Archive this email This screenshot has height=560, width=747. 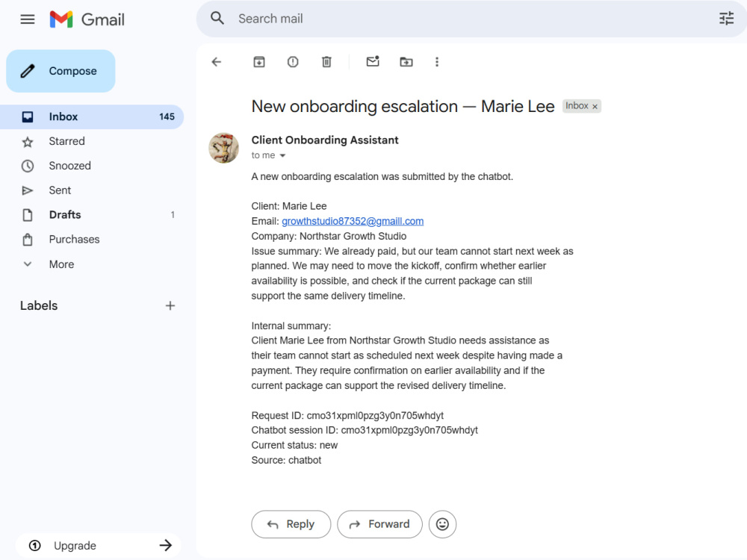(259, 62)
